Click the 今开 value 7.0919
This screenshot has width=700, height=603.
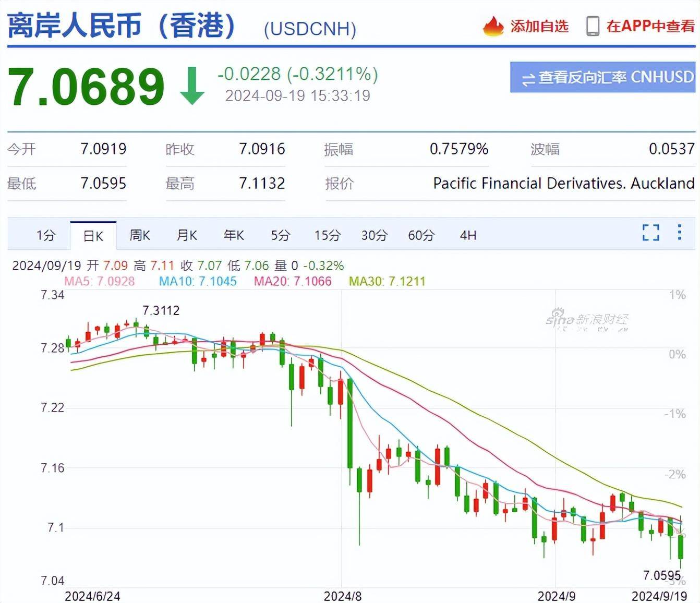103,149
